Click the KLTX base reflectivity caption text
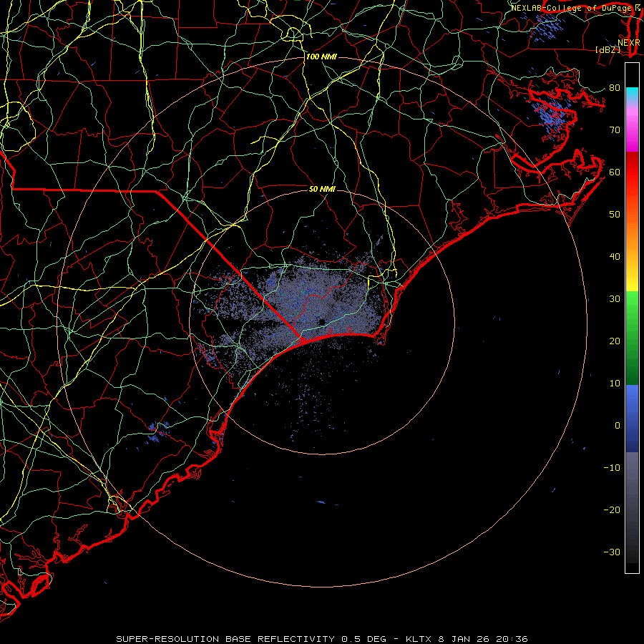Image resolution: width=644 pixels, height=644 pixels. [322, 639]
